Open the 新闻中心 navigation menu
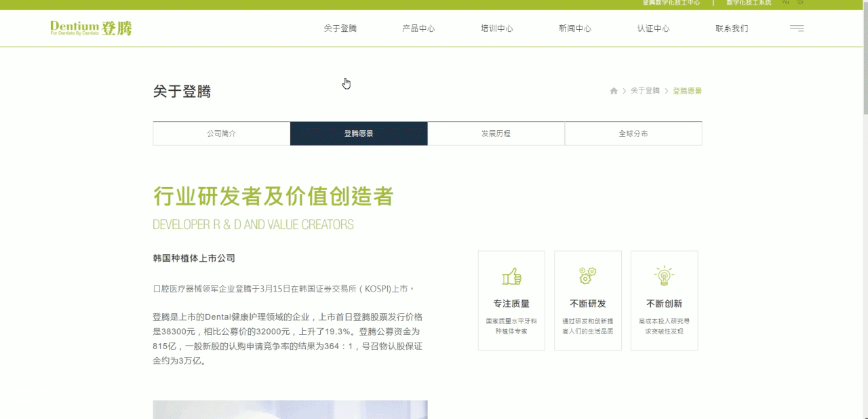The width and height of the screenshot is (868, 419). (x=575, y=28)
